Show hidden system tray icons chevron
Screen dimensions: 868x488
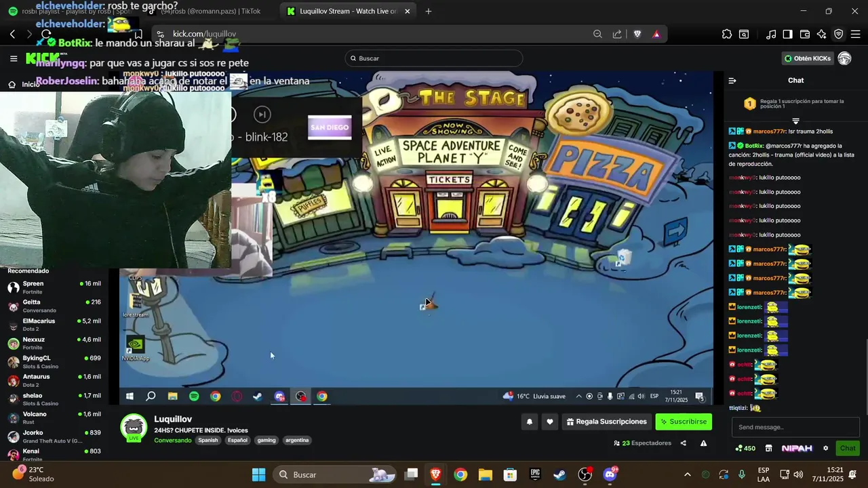687,474
